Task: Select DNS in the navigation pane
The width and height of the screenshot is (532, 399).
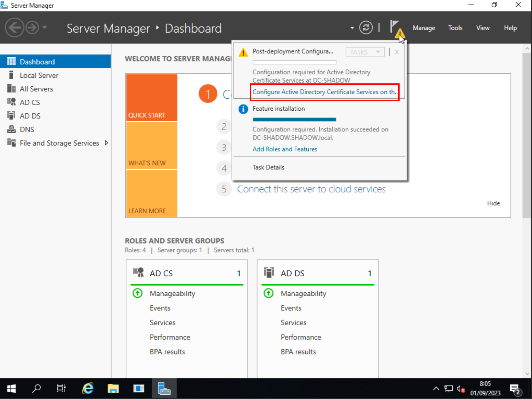Action: (x=27, y=130)
